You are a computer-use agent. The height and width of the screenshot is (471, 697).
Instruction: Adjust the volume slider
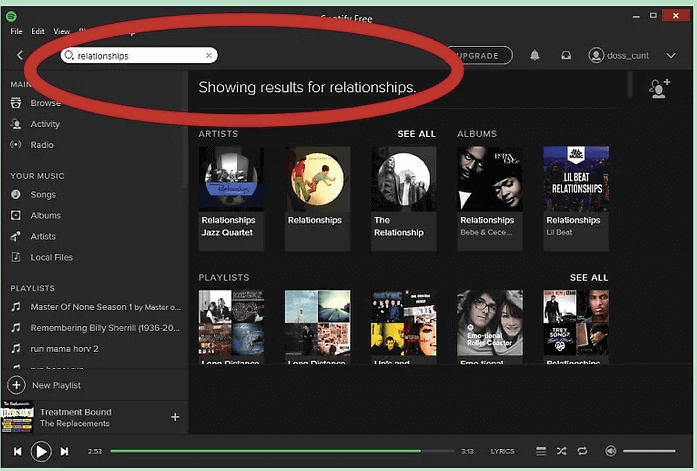pyautogui.click(x=649, y=451)
